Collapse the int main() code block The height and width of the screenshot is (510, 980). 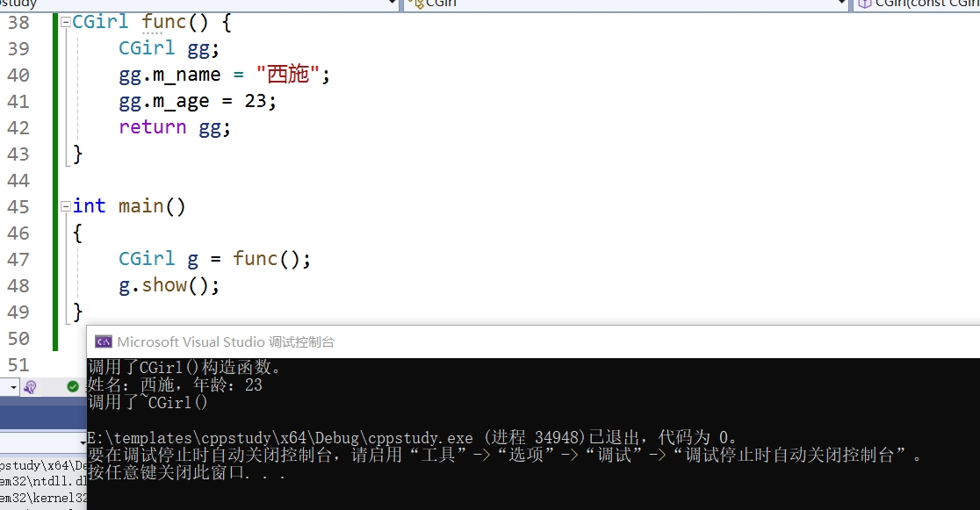(66, 207)
